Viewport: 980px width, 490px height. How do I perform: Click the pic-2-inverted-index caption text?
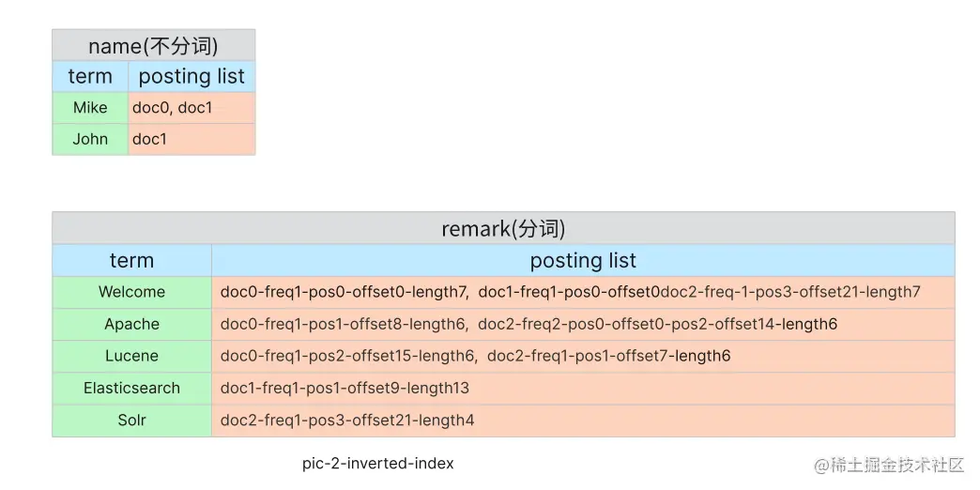pyautogui.click(x=377, y=464)
